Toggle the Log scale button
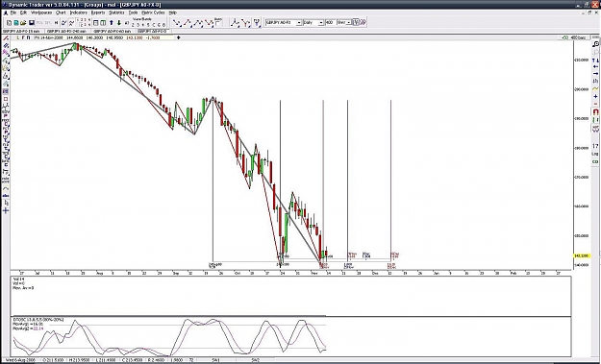The image size is (601, 364). coord(595,155)
